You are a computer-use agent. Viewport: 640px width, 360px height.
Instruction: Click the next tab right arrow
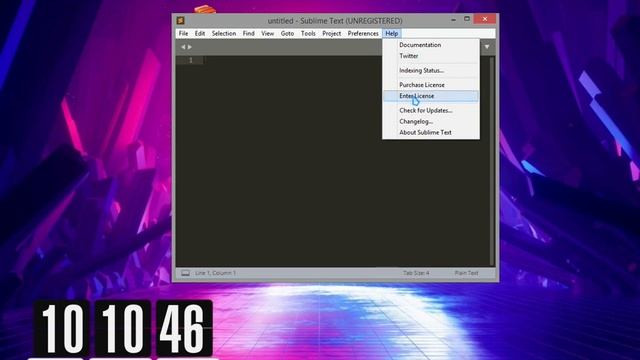[x=190, y=47]
